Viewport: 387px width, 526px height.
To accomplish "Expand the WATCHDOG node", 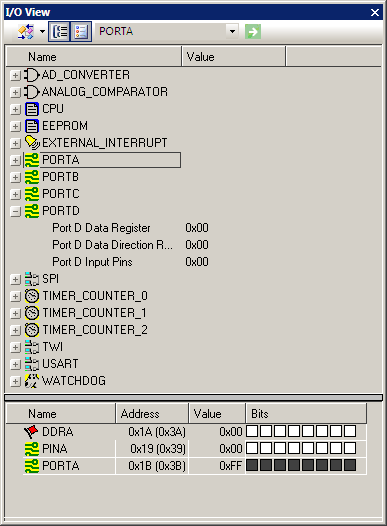I will (x=15, y=381).
